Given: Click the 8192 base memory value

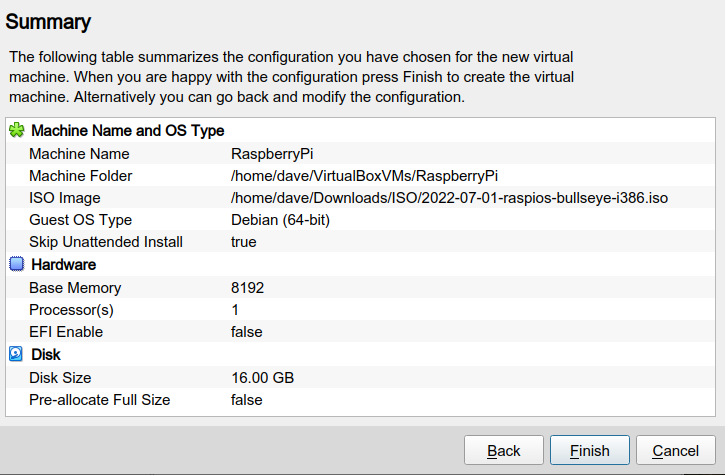Looking at the screenshot, I should (x=247, y=288).
